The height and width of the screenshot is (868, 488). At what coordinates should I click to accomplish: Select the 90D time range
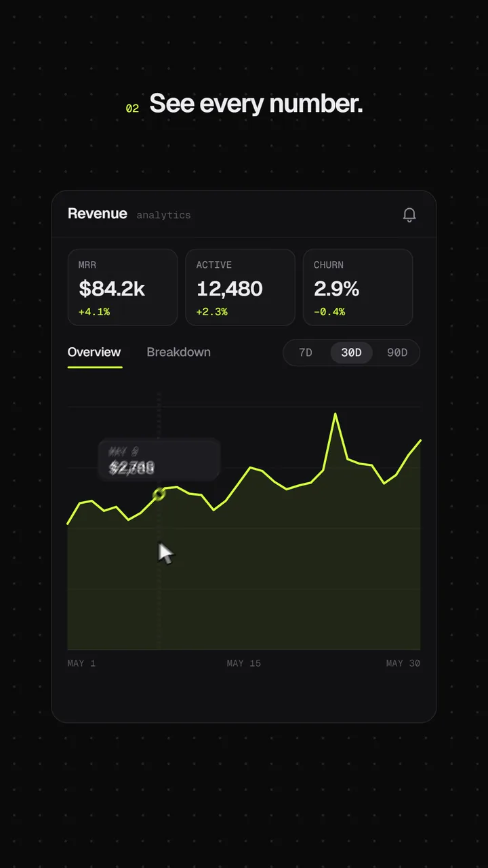tap(397, 353)
